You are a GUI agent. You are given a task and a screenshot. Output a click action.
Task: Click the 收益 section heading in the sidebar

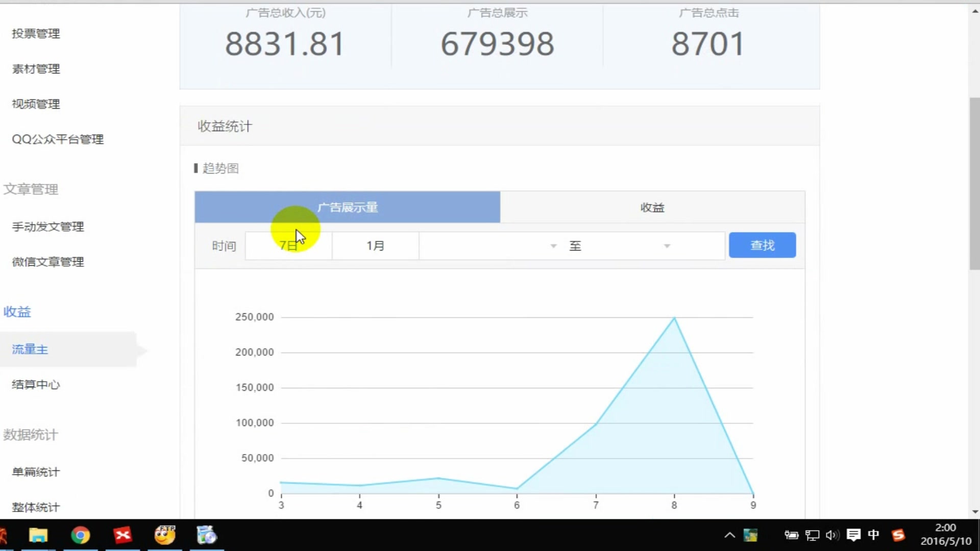[x=17, y=312]
